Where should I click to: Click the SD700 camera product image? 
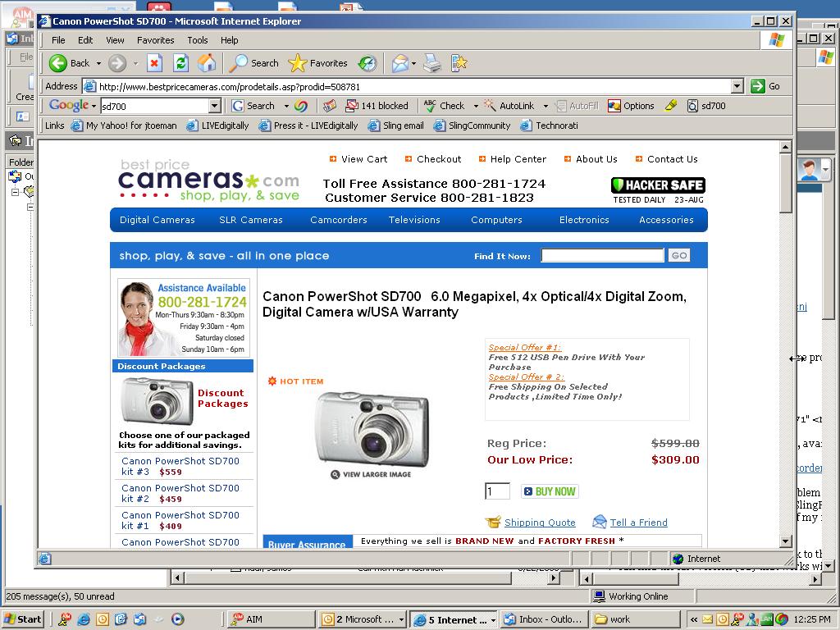tap(372, 428)
